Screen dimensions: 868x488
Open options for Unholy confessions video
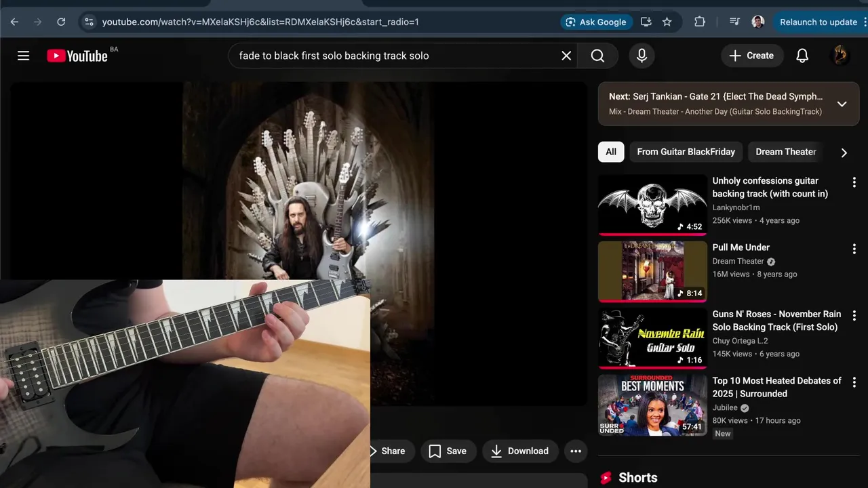pyautogui.click(x=854, y=182)
